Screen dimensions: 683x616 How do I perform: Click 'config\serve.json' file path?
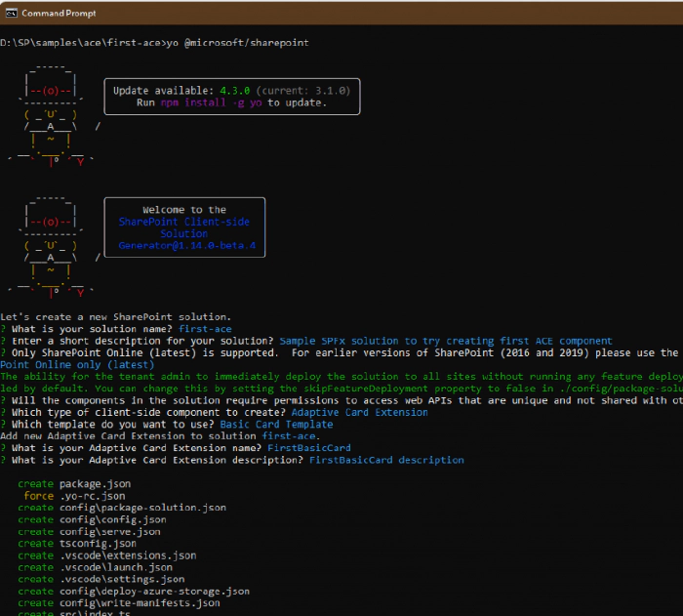110,531
